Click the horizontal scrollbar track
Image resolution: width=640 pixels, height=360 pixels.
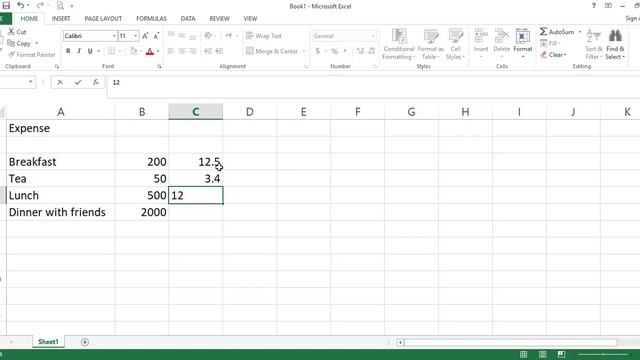click(510, 342)
